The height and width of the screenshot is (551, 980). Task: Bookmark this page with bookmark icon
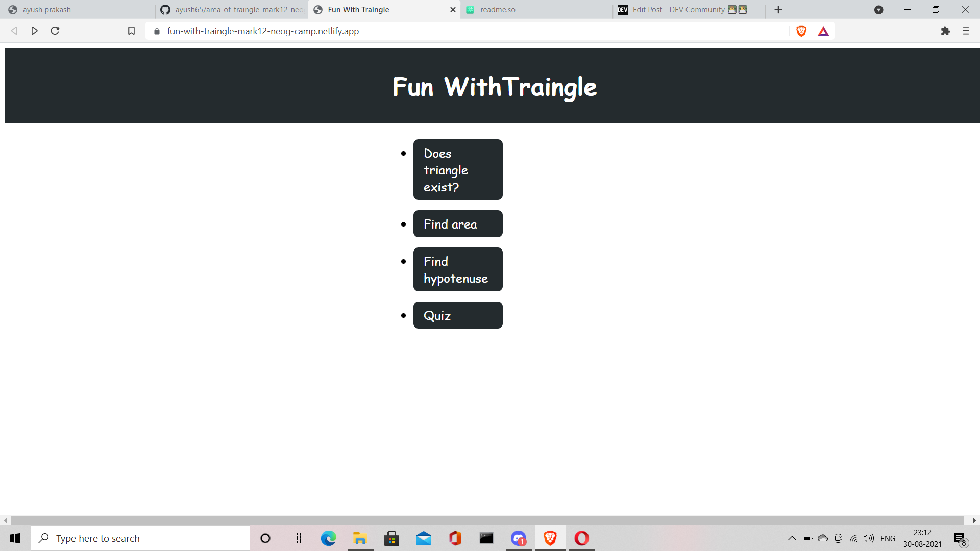click(131, 31)
